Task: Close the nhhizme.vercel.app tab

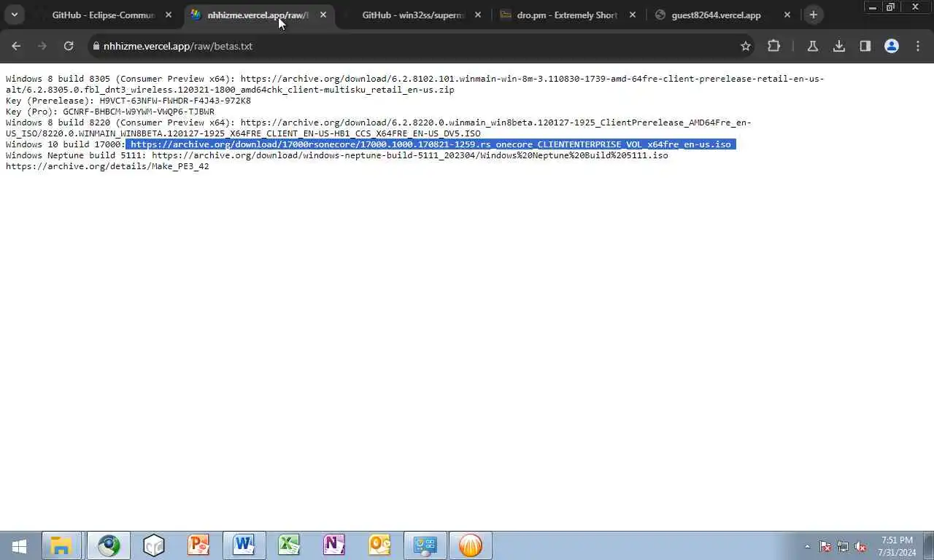Action: pos(323,15)
